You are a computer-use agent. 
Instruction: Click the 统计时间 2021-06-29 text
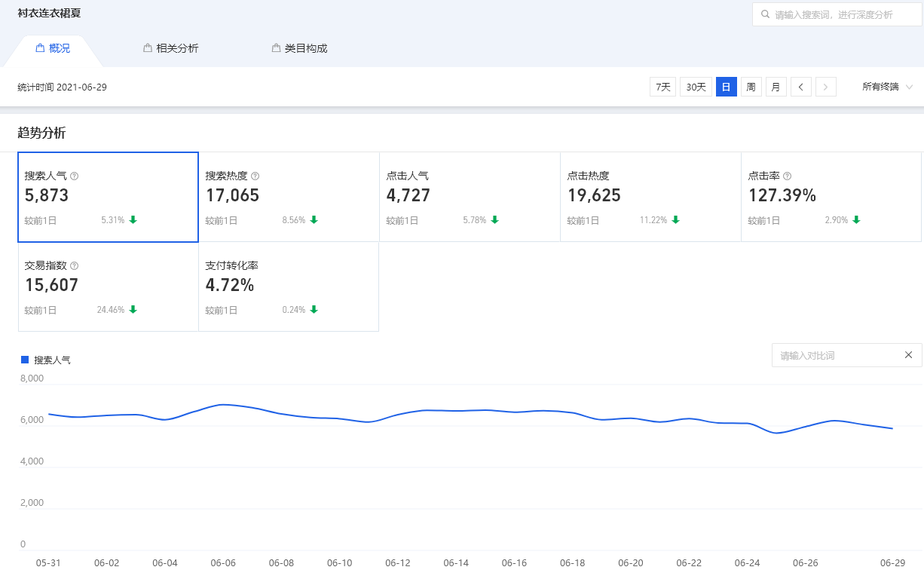(63, 87)
